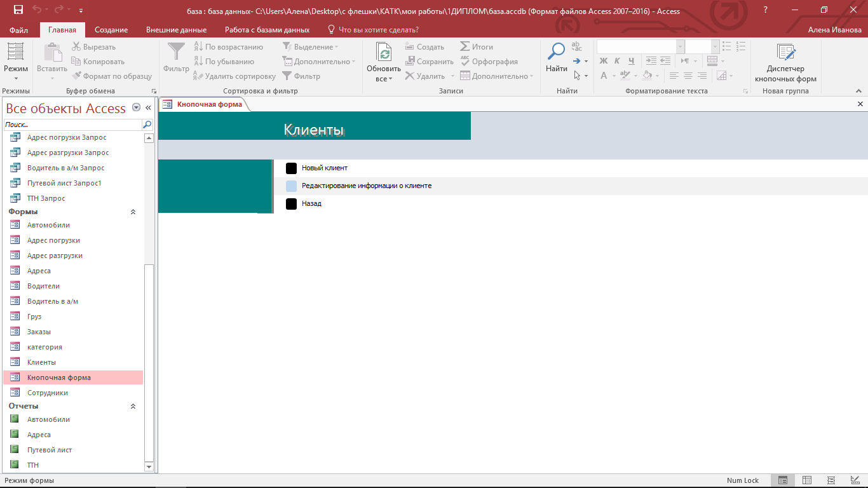868x488 pixels.
Task: Click the large Фильтр funnel icon
Action: (x=176, y=52)
